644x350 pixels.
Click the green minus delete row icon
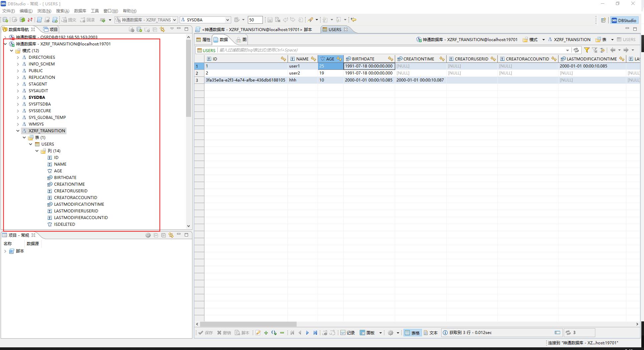click(282, 333)
